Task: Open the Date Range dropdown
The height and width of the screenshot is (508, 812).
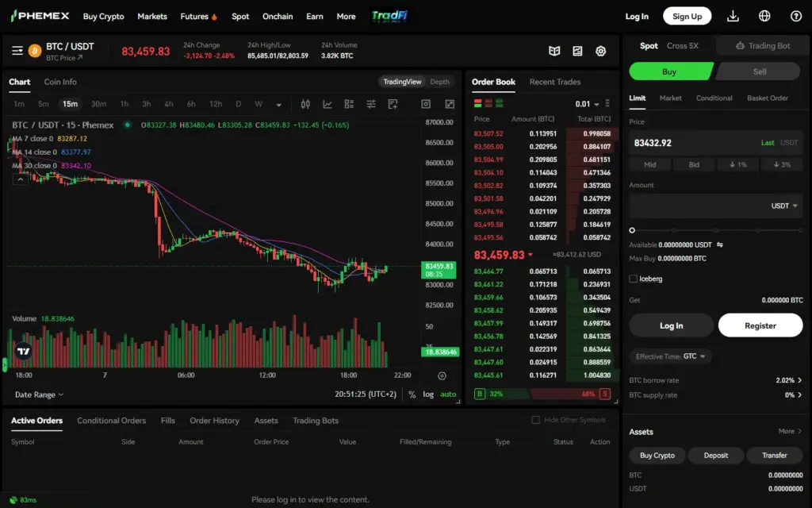Action: coord(39,394)
